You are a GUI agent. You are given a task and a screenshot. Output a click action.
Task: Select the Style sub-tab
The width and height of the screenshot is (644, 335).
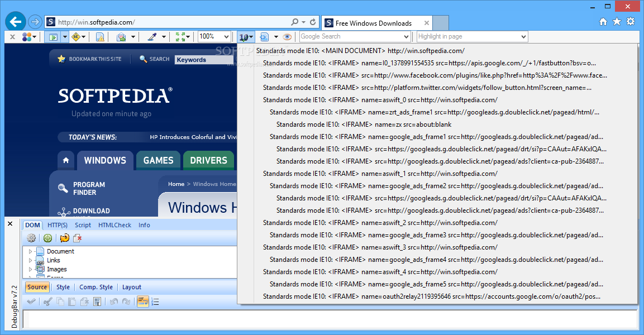point(63,287)
